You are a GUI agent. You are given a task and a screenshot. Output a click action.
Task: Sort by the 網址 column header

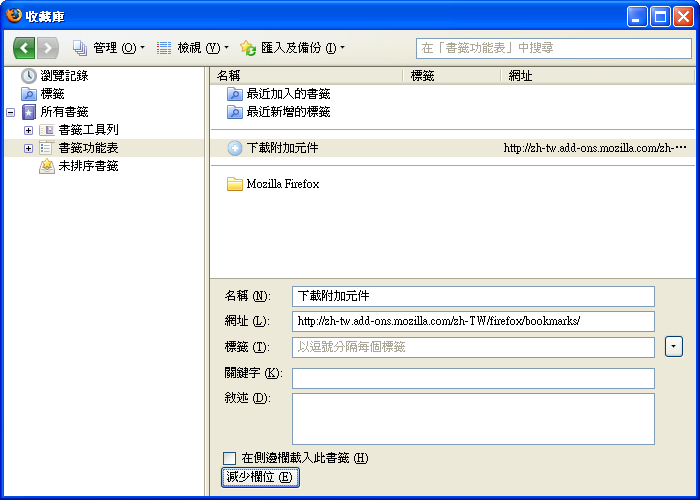(598, 76)
